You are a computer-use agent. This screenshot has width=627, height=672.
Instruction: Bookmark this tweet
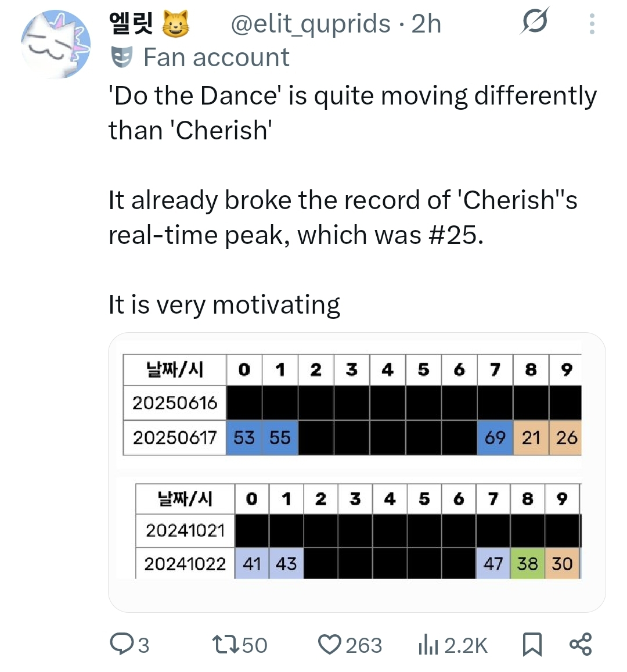coord(532,644)
